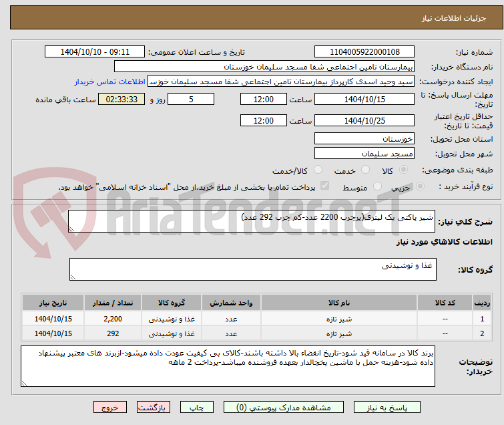Image resolution: width=504 pixels, height=425 pixels.
Task: Click غذا و نوشیدنی cell in row 2
Action: tap(172, 333)
